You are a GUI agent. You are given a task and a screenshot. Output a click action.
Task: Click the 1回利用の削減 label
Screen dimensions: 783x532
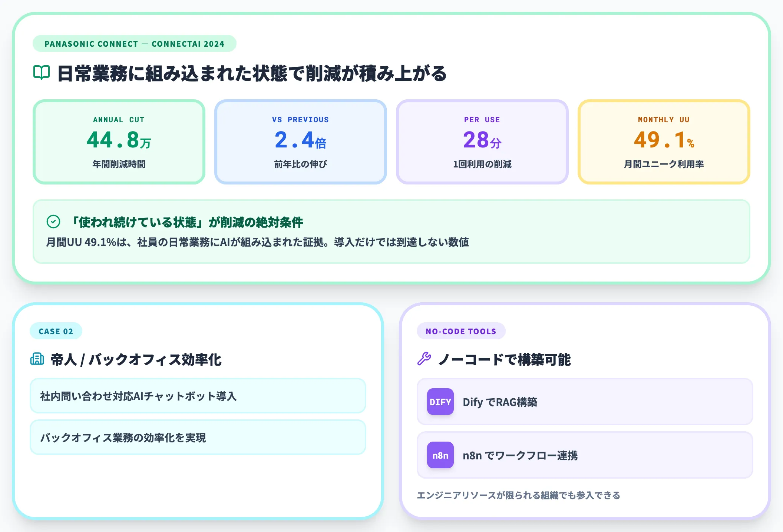(482, 164)
